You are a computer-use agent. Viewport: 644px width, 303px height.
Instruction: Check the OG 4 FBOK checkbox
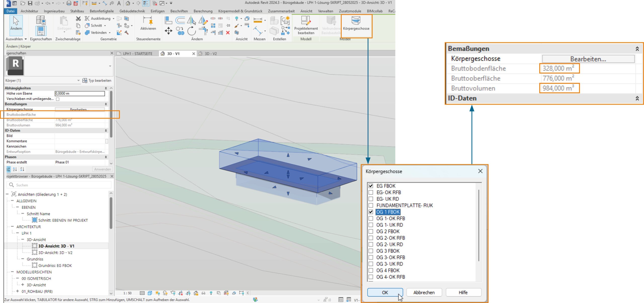pyautogui.click(x=371, y=271)
